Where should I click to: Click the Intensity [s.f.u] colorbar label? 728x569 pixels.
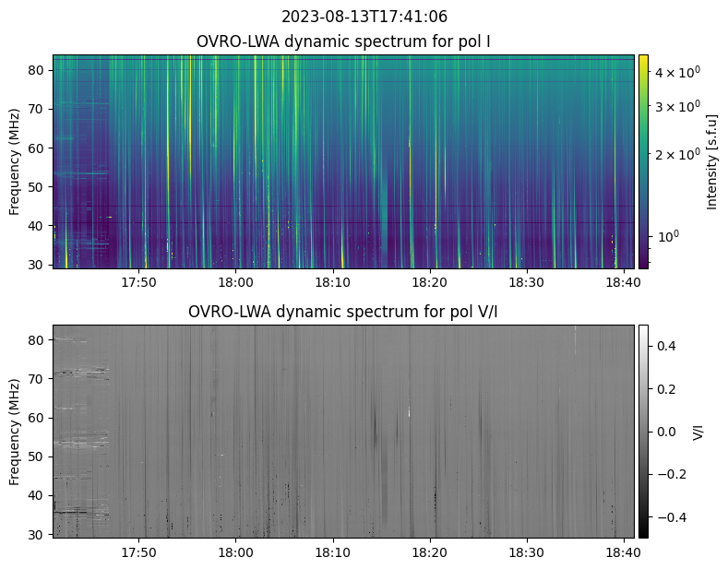pyautogui.click(x=711, y=161)
